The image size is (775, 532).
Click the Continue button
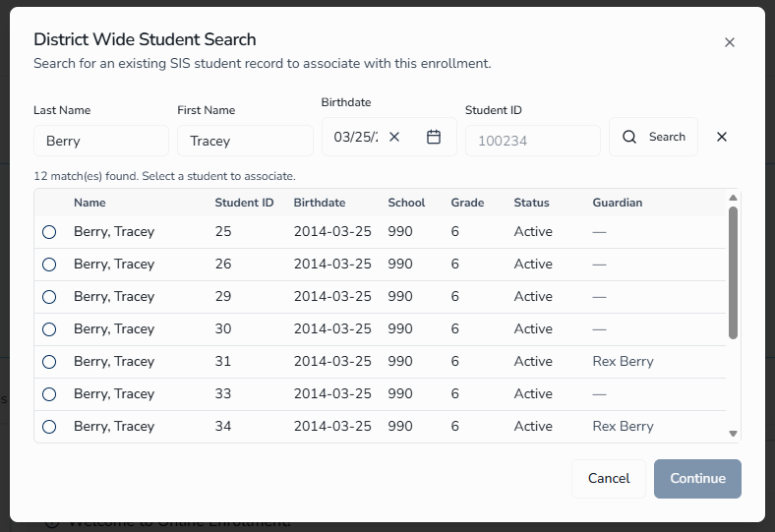(x=697, y=479)
